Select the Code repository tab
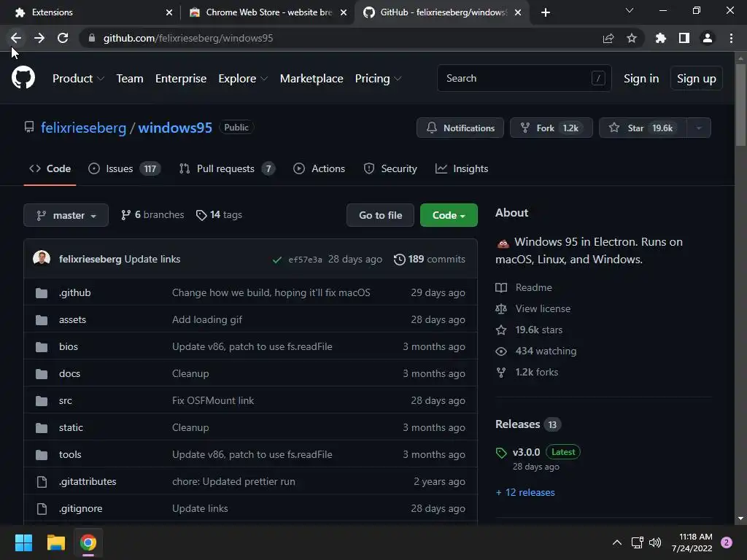The height and width of the screenshot is (560, 747). click(50, 168)
